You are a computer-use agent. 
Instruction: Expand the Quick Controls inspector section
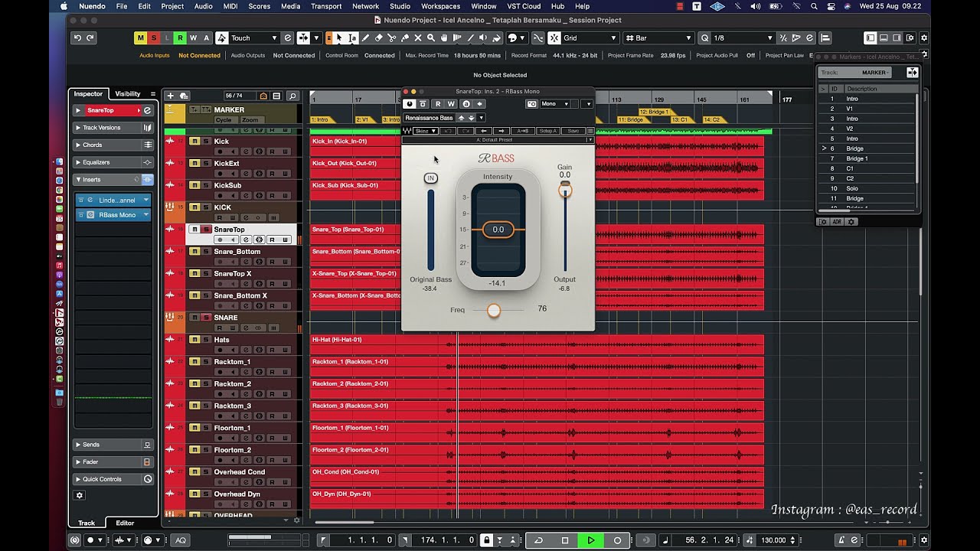click(x=113, y=479)
